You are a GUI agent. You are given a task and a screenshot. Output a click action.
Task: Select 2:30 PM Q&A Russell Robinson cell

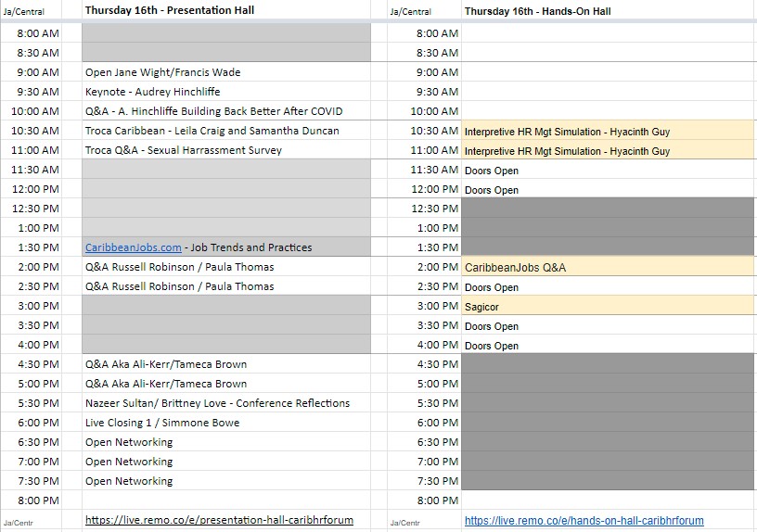click(x=226, y=286)
